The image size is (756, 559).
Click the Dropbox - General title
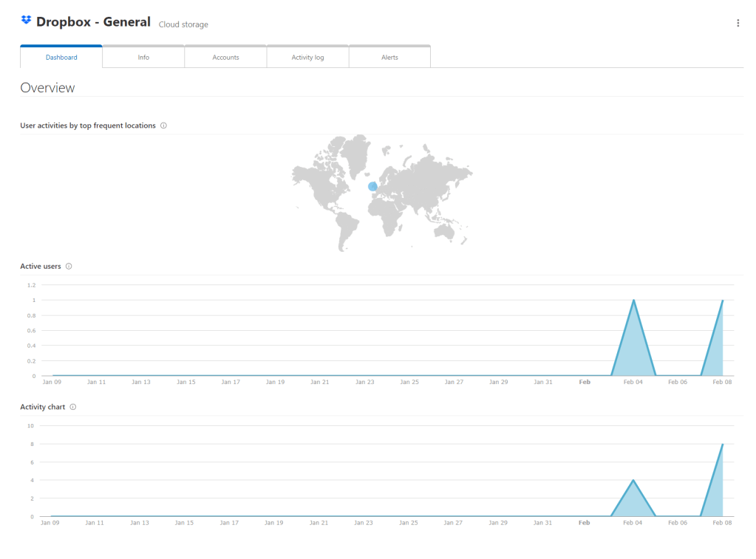[93, 22]
